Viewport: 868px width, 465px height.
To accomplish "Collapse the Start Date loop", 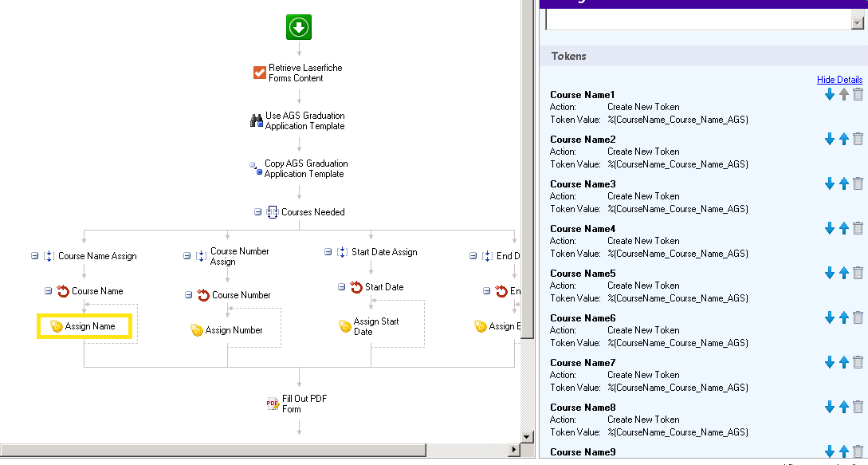I will pos(342,287).
